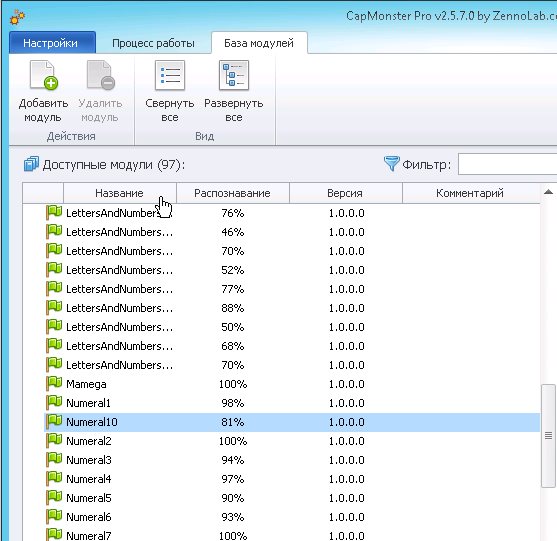Screen dimensions: 557x541
Task: Click the available modules stack icon
Action: [x=31, y=164]
